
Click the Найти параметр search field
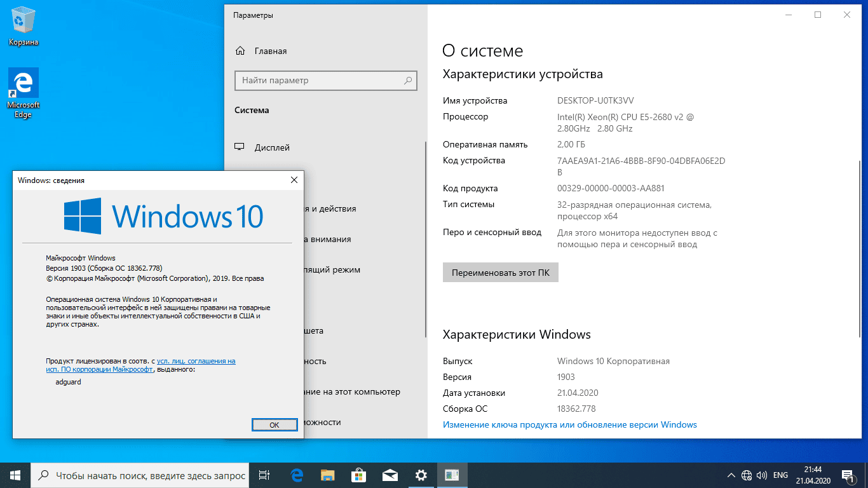click(x=326, y=81)
